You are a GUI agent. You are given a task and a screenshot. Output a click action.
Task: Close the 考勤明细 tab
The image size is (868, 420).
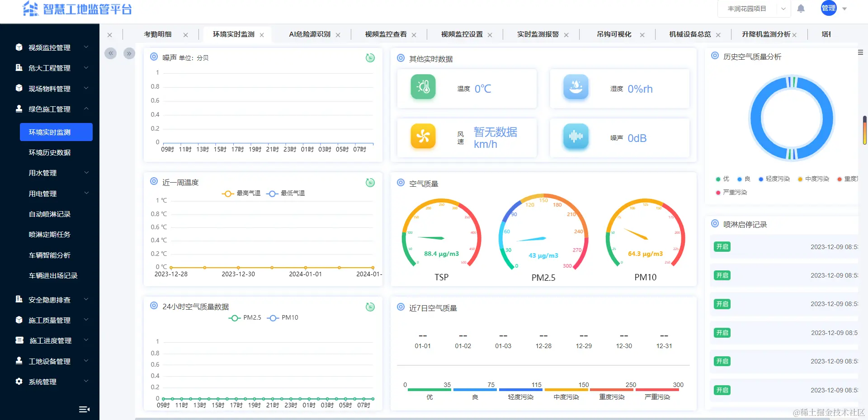185,35
